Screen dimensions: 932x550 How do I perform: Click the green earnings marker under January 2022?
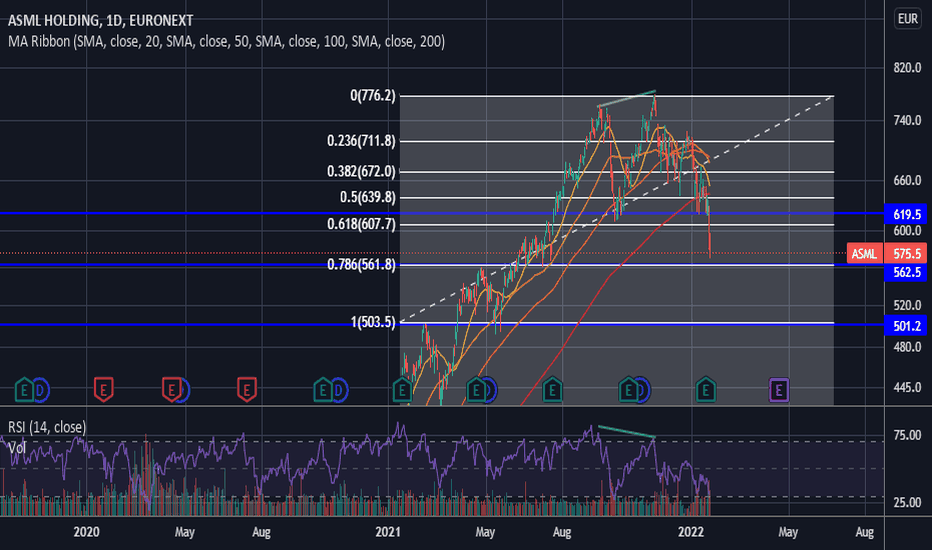pos(706,390)
